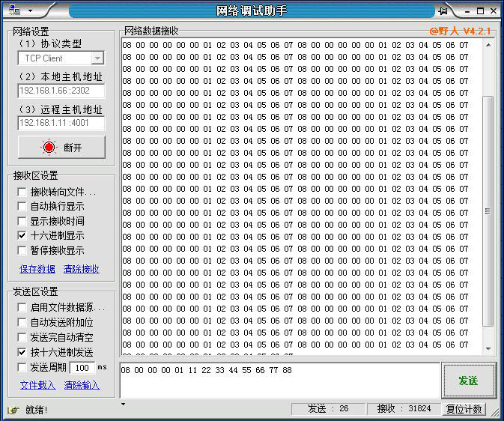Click the 清除接收 link
The height and width of the screenshot is (421, 504).
(x=82, y=269)
